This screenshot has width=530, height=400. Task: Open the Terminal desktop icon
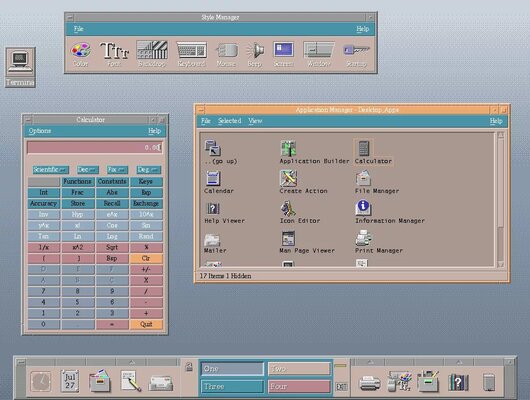tap(20, 67)
